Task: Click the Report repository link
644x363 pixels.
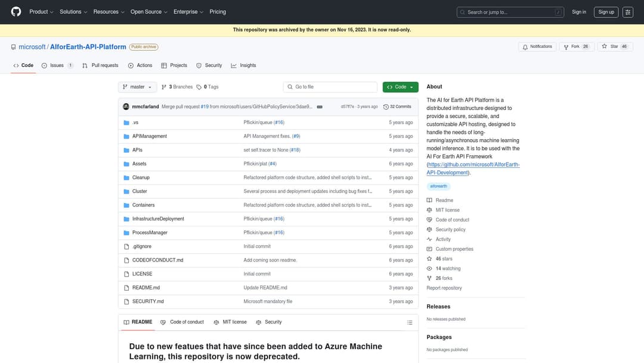Action: tap(444, 288)
